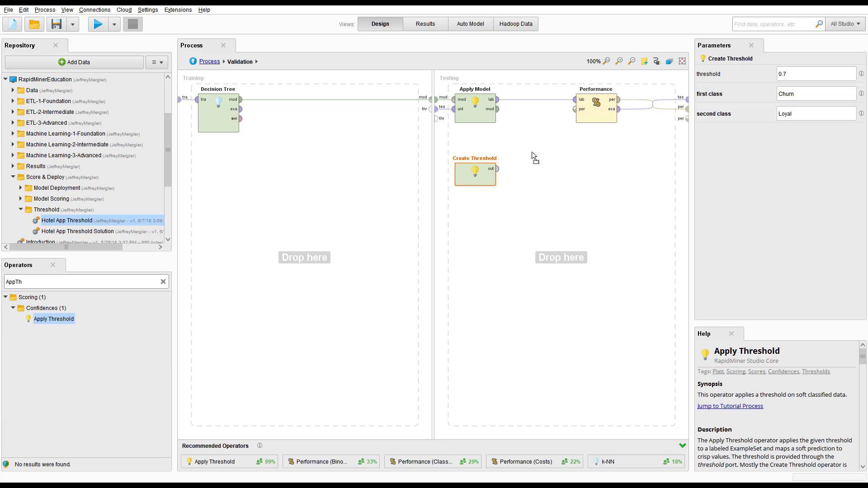Screen dimensions: 868x488
Task: Click the Auto-wire connections icon
Action: click(x=657, y=61)
